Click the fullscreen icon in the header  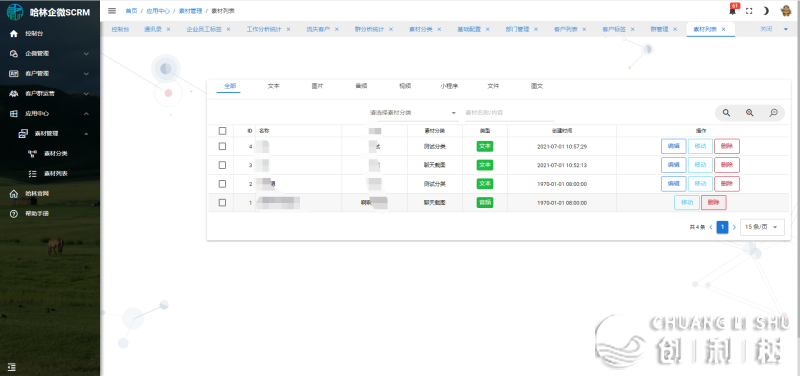point(749,11)
